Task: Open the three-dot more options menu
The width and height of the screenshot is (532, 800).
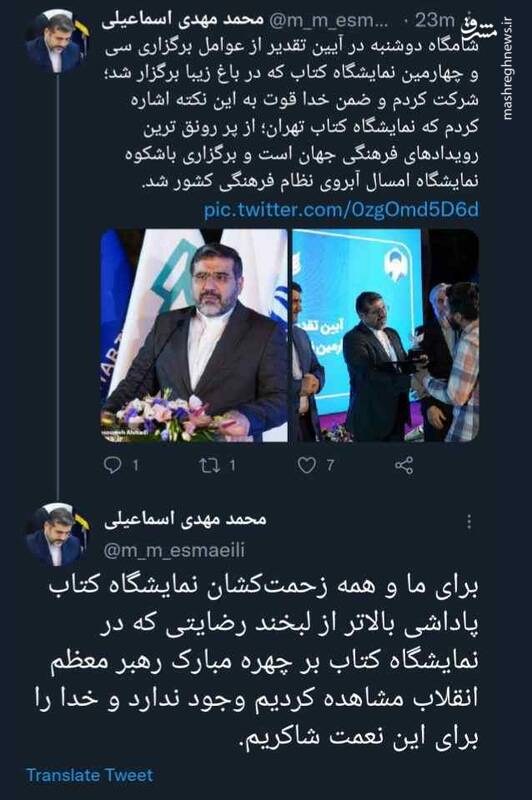Action: click(469, 521)
